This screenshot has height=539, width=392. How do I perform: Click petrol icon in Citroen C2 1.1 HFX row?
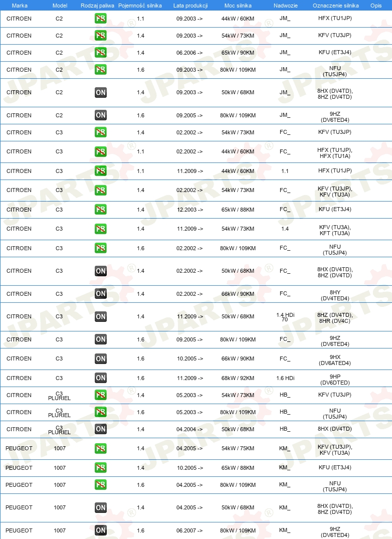[101, 18]
